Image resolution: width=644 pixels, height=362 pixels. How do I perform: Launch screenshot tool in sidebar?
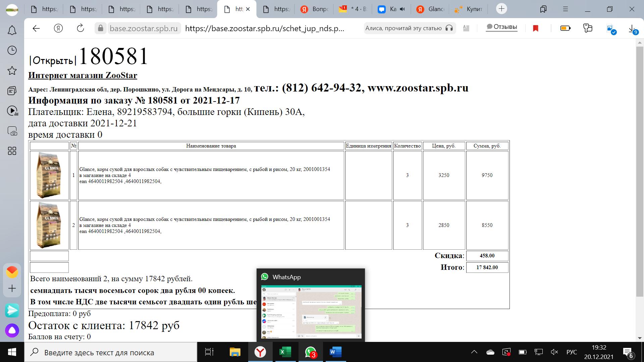coord(12,131)
